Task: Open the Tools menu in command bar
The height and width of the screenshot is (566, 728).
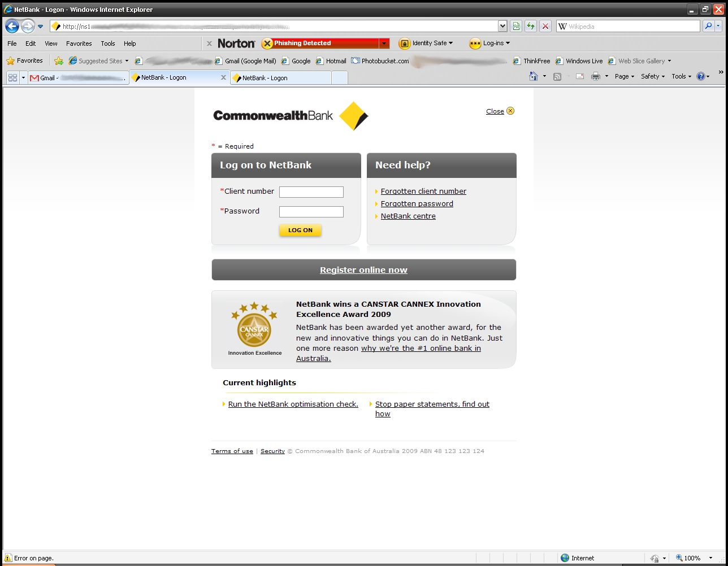Action: [681, 76]
